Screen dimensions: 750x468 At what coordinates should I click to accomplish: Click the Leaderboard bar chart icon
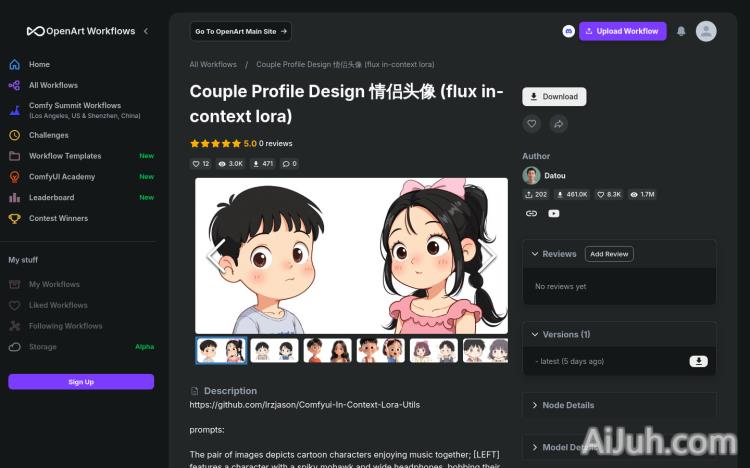point(15,197)
